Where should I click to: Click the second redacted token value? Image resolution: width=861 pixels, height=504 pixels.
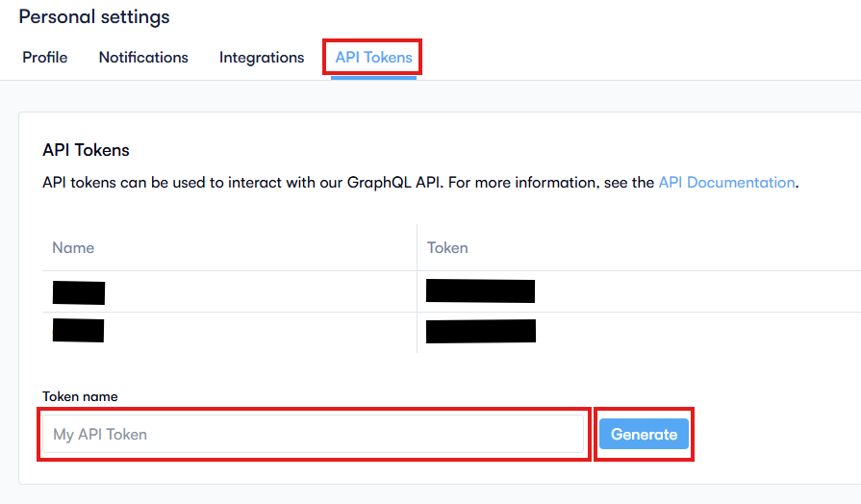click(x=480, y=331)
